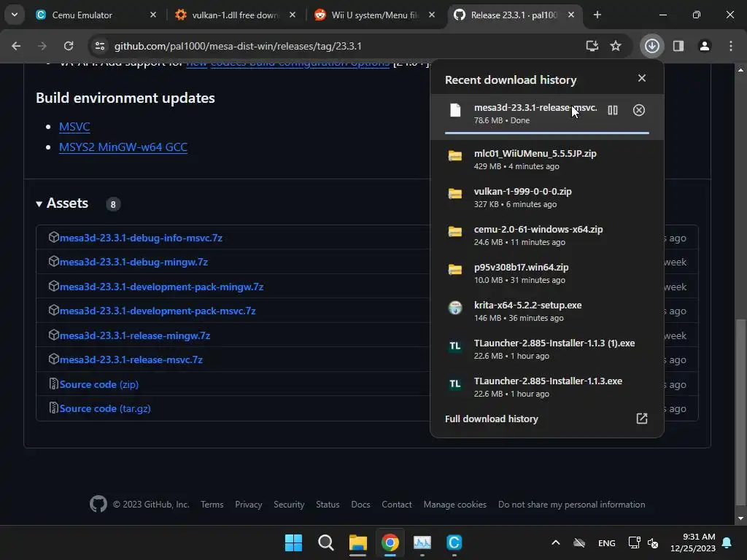This screenshot has height=560, width=747.
Task: Close the Cemu Emulator tab
Action: coord(153,15)
